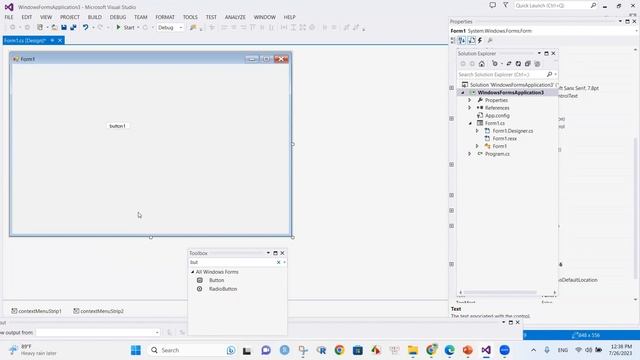Expand the Form1.Designer.cs node

pyautogui.click(x=477, y=131)
